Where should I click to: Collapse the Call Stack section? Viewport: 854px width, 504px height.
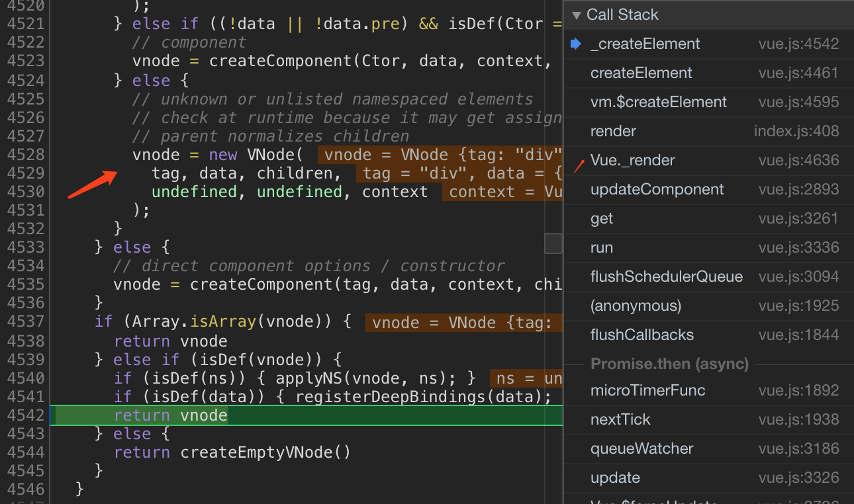click(576, 15)
